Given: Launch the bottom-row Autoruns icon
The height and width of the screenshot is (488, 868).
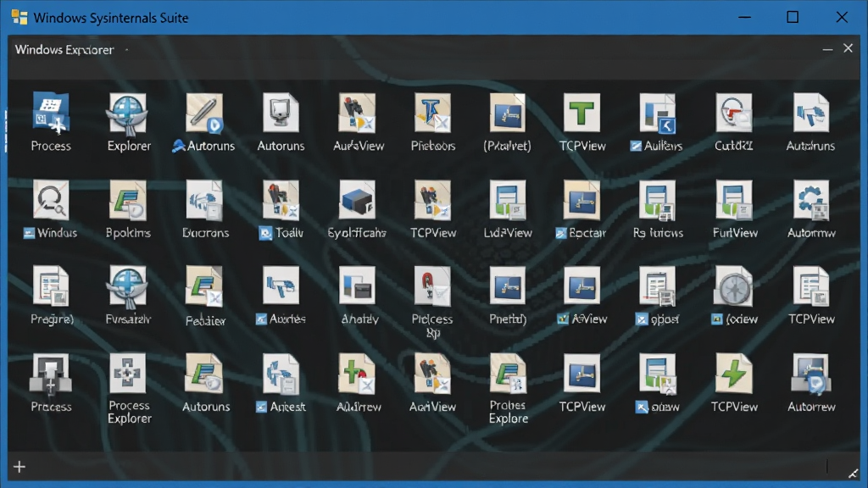Looking at the screenshot, I should tap(204, 374).
